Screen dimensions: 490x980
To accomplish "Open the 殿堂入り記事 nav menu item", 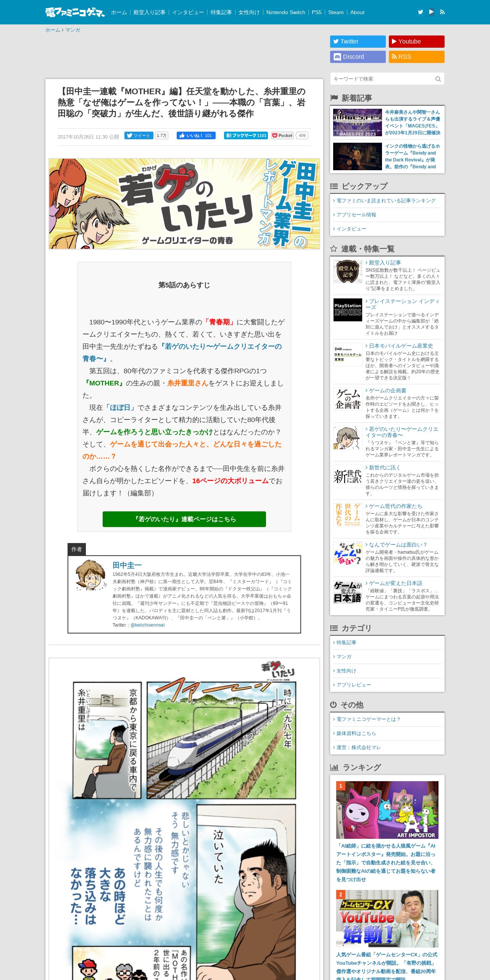I will point(149,12).
